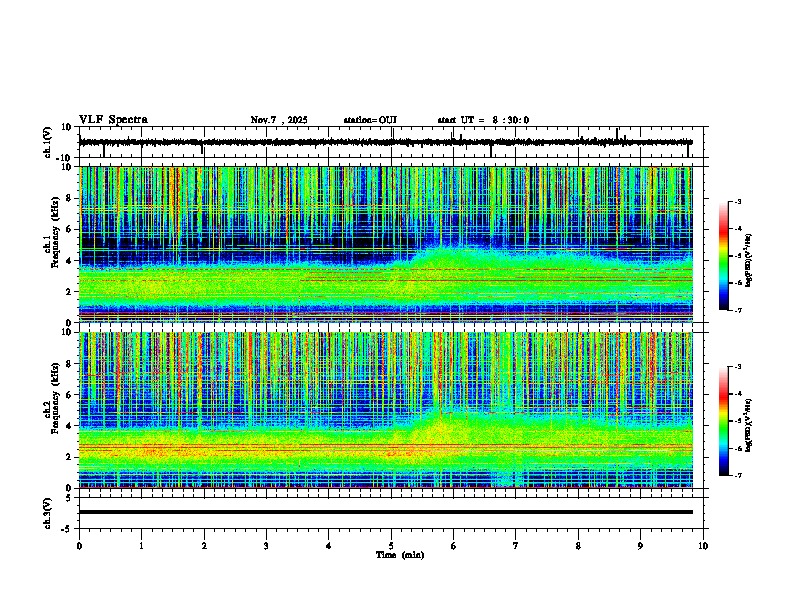Screen dimensions: 792x612
Task: Click the ch.2 color bar log(PSD) label
Action: coord(749,426)
